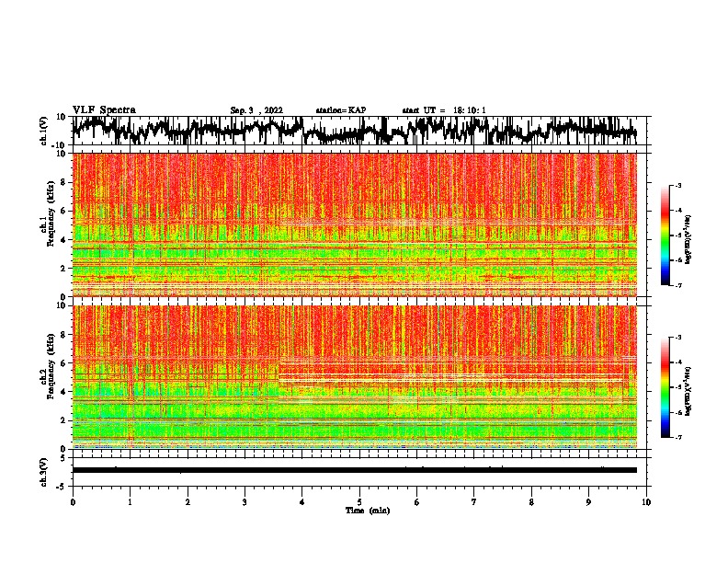Image resolution: width=728 pixels, height=563 pixels.
Task: Click time axis tick label "6"
Action: (417, 502)
